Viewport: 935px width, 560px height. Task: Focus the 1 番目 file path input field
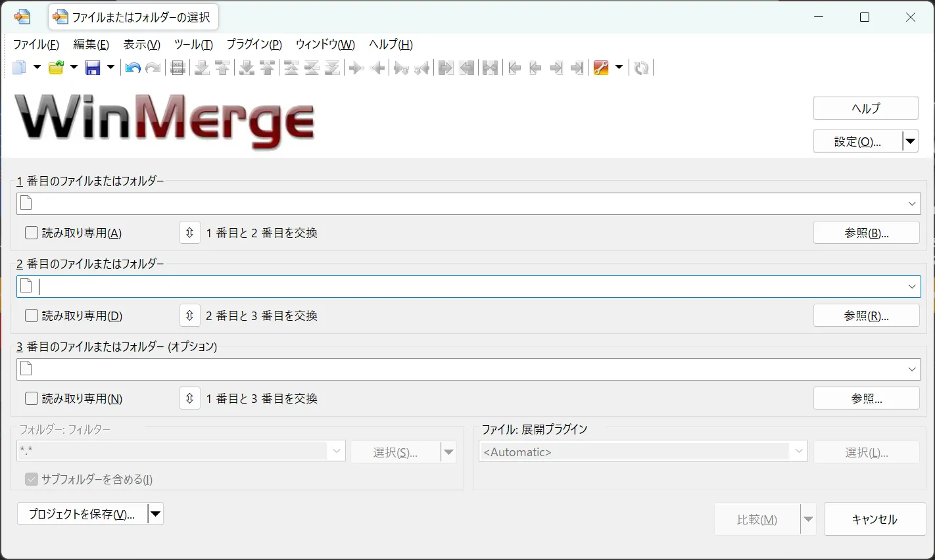[469, 204]
